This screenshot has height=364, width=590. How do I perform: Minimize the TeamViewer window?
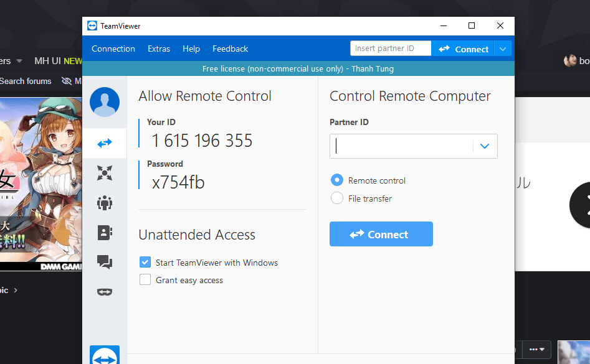444,26
